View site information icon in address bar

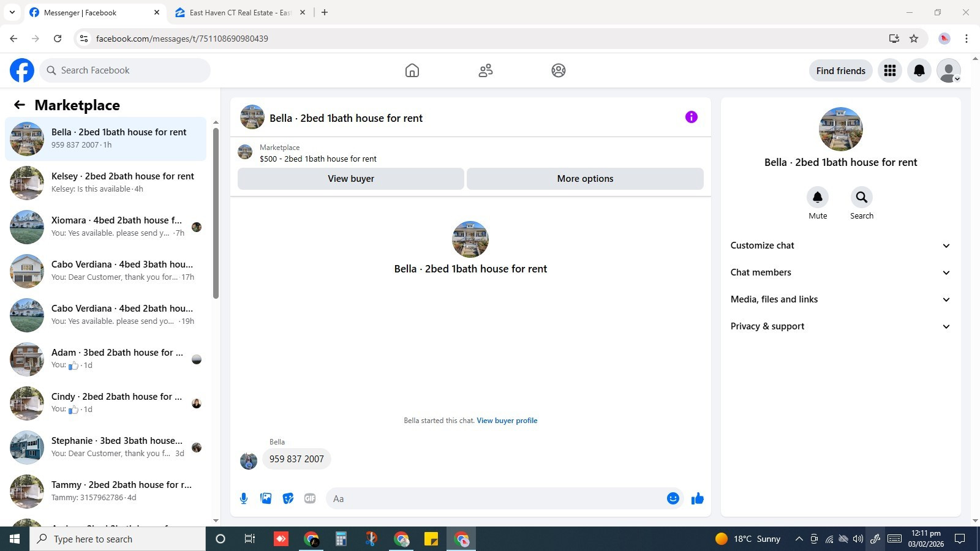[84, 39]
